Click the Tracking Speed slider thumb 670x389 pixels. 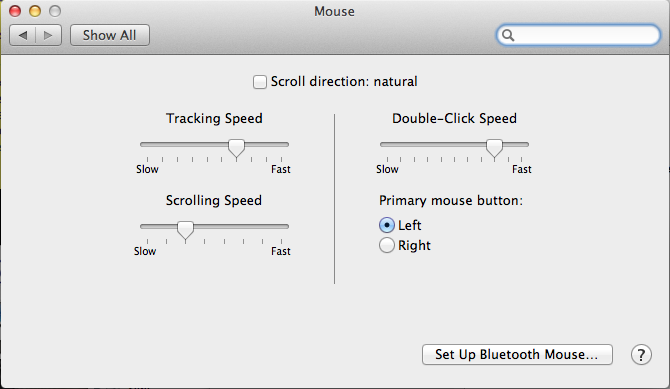click(236, 148)
